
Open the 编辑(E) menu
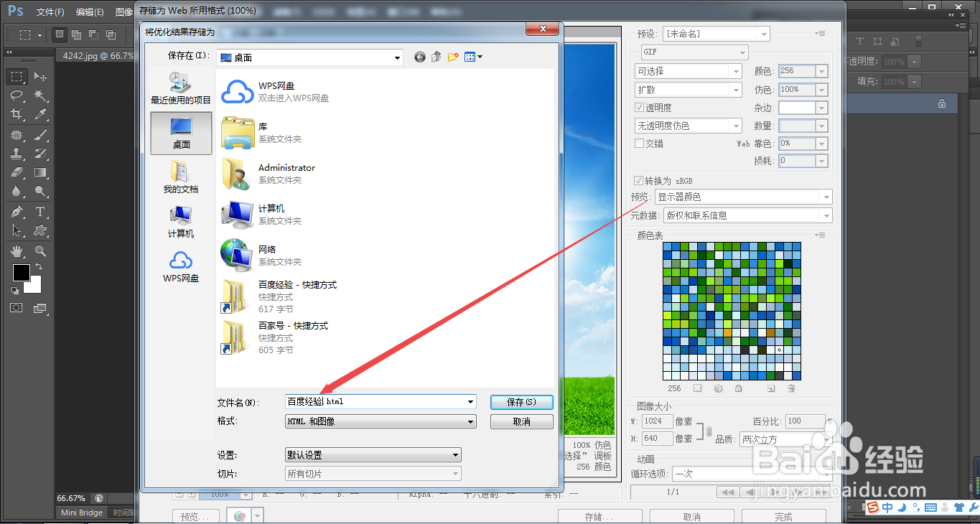[x=90, y=12]
